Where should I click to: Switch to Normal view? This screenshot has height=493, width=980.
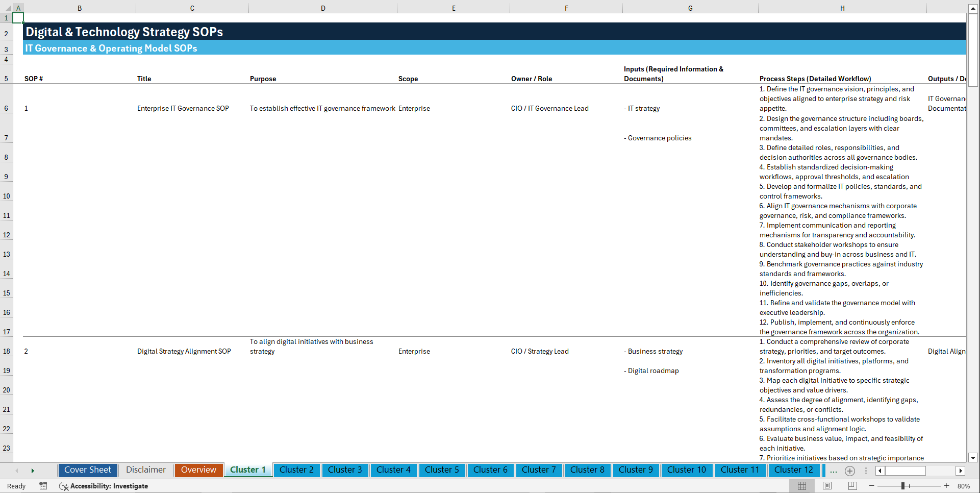(802, 486)
